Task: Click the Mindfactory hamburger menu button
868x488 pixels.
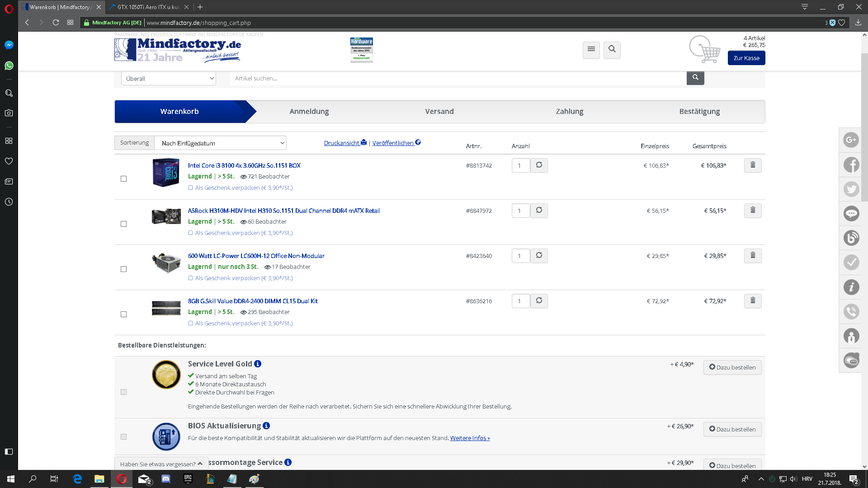Action: (x=591, y=50)
